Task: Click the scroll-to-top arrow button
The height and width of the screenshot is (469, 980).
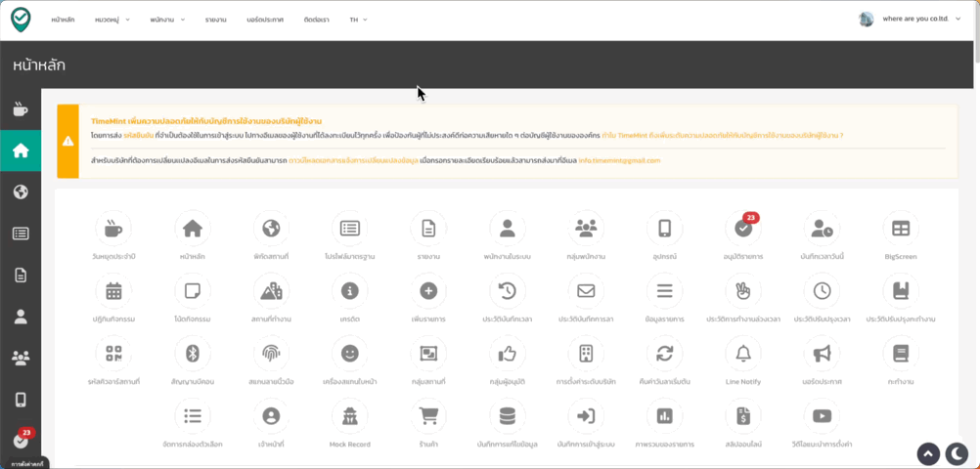Action: click(928, 454)
